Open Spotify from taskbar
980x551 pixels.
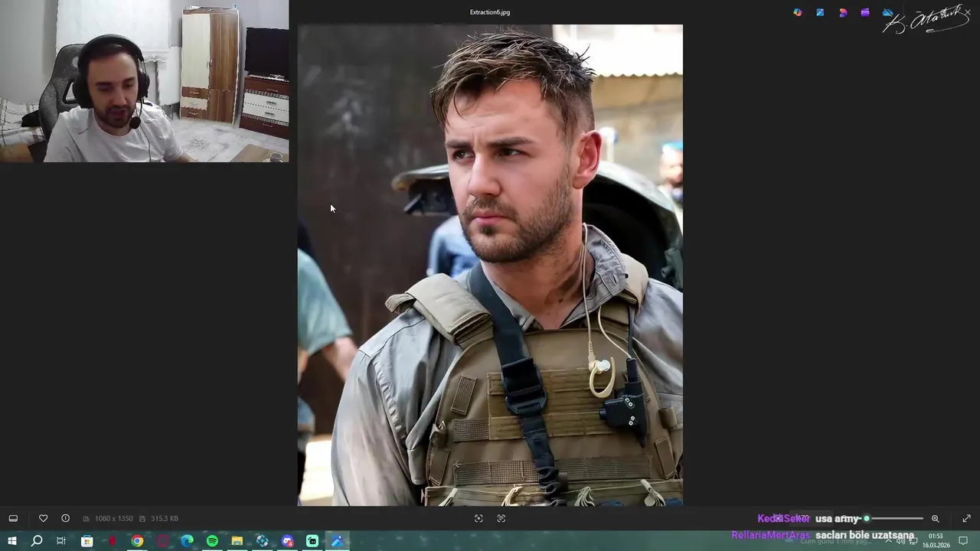(212, 541)
